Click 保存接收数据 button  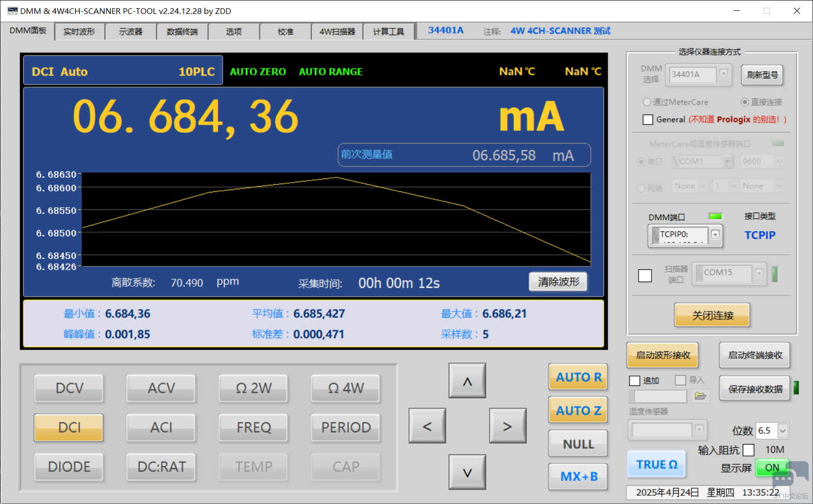pos(755,389)
